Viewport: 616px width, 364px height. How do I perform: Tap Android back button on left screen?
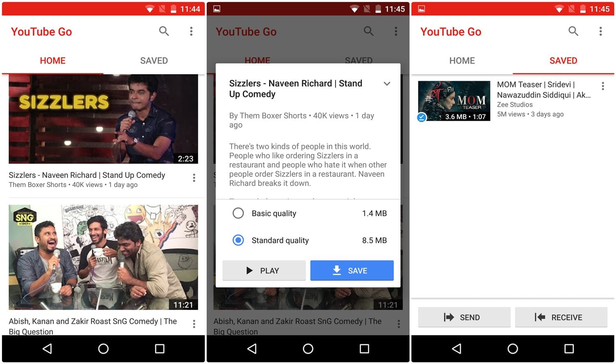pyautogui.click(x=48, y=349)
